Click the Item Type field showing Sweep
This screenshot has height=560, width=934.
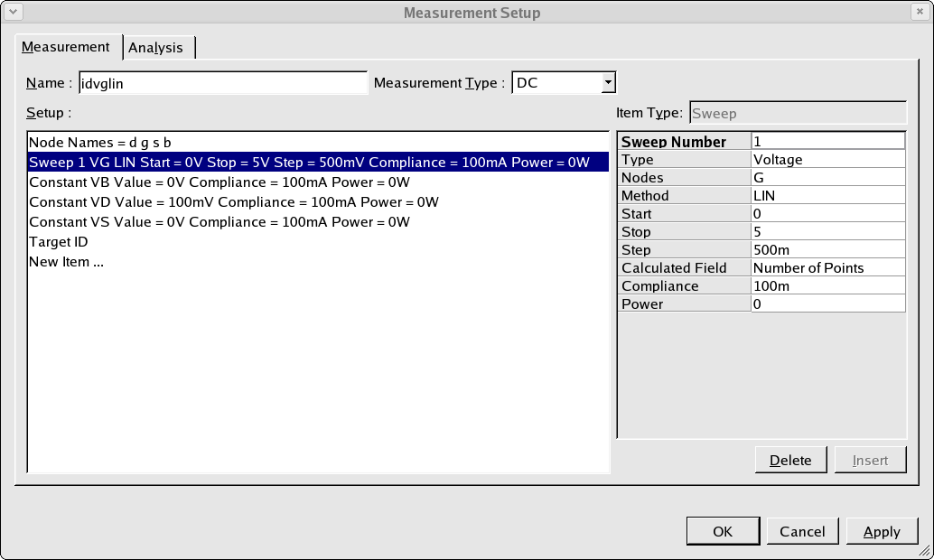[799, 113]
